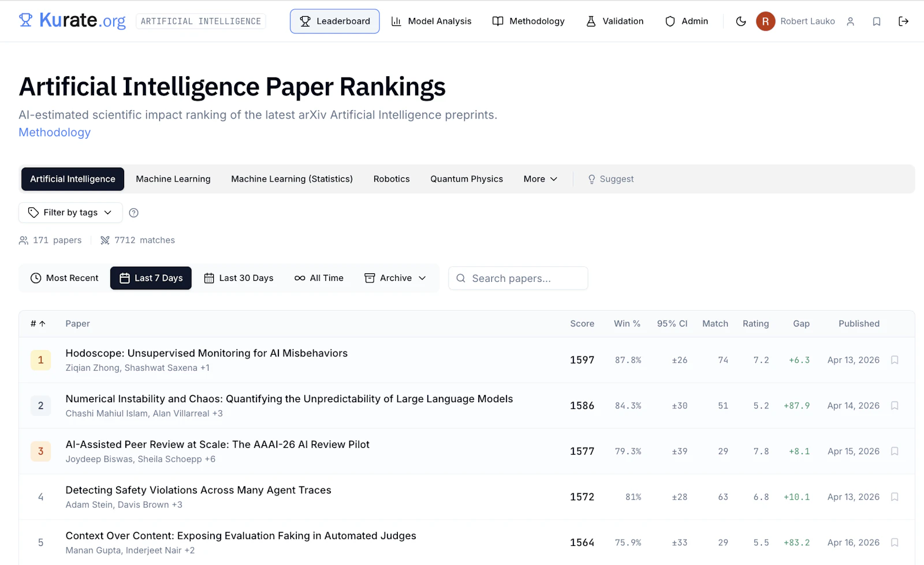Switch to Robotics category
Image resolution: width=924 pixels, height=565 pixels.
point(392,179)
